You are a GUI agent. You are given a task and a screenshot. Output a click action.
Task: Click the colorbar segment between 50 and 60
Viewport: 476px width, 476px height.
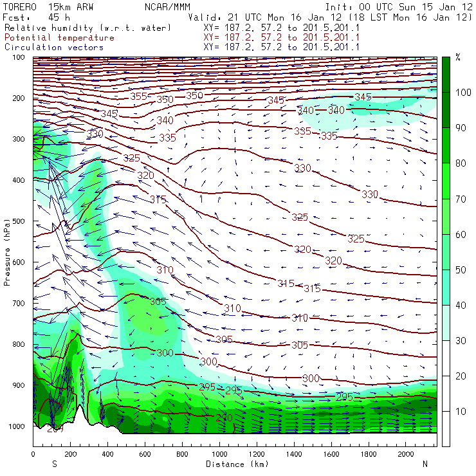click(x=446, y=252)
